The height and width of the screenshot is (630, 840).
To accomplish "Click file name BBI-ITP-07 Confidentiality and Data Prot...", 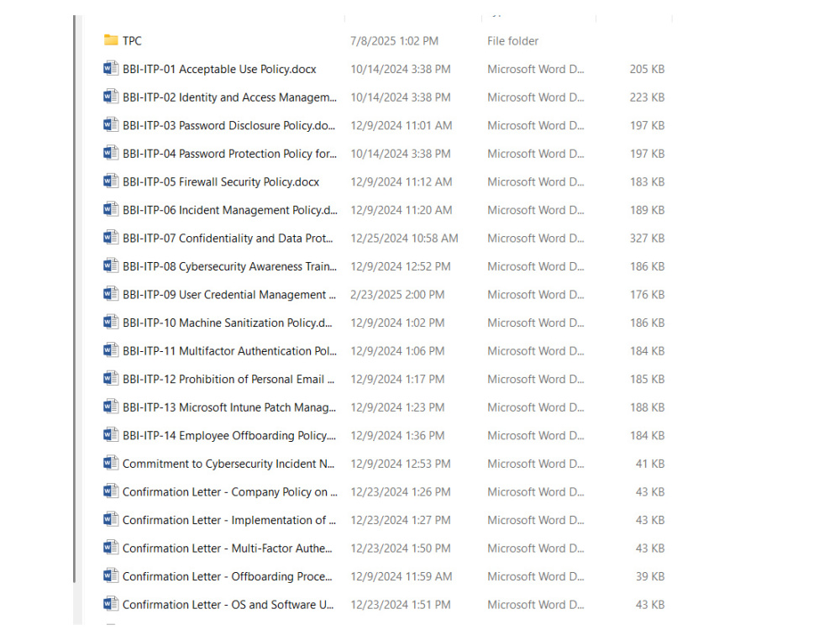I will tap(228, 239).
